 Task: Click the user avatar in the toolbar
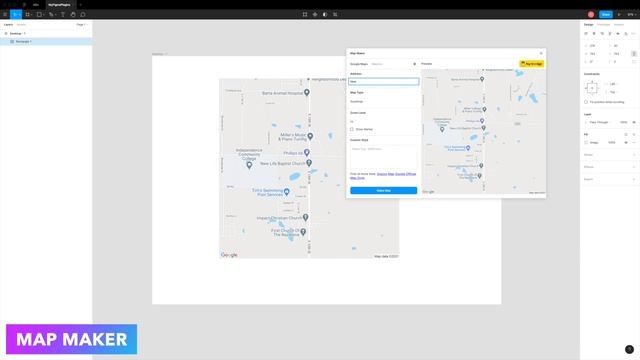pyautogui.click(x=591, y=14)
